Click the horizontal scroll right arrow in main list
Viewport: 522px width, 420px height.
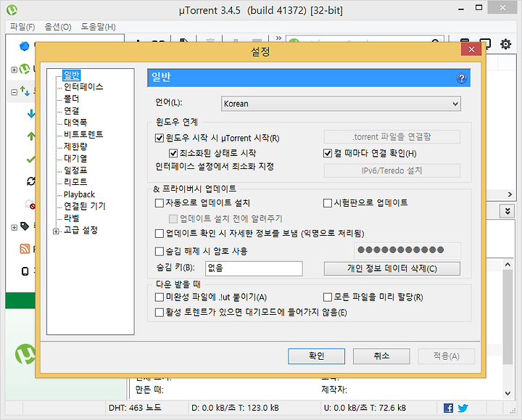(510, 194)
